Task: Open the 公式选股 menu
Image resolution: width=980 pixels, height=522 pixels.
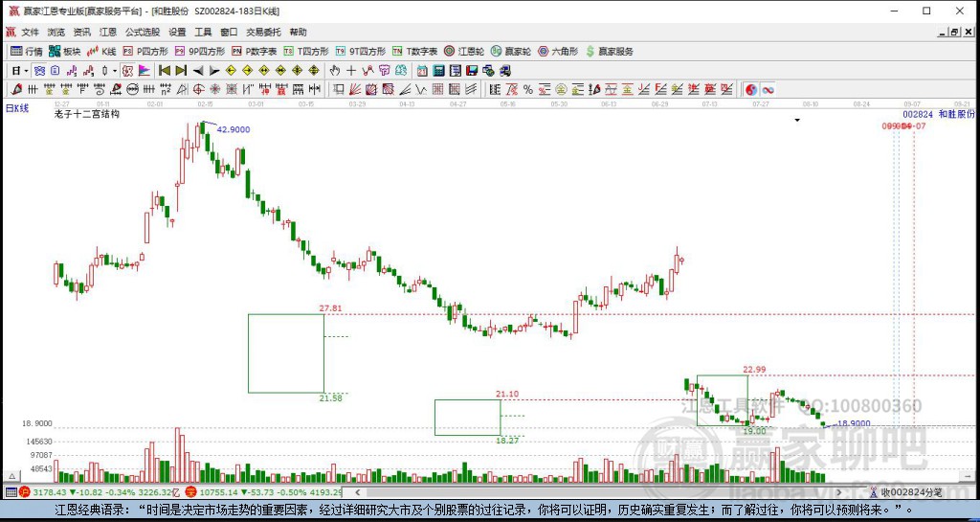Action: 143,32
